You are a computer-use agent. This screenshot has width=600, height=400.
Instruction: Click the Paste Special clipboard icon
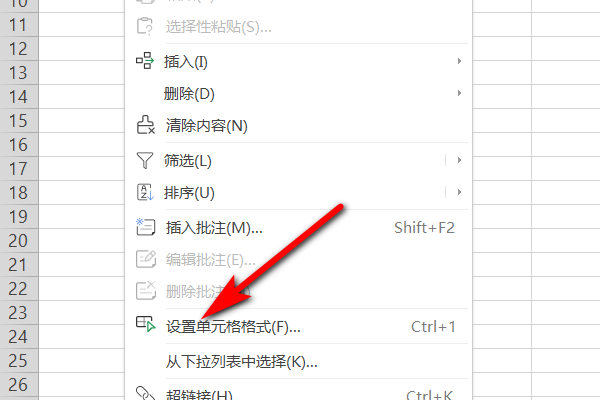[x=145, y=26]
